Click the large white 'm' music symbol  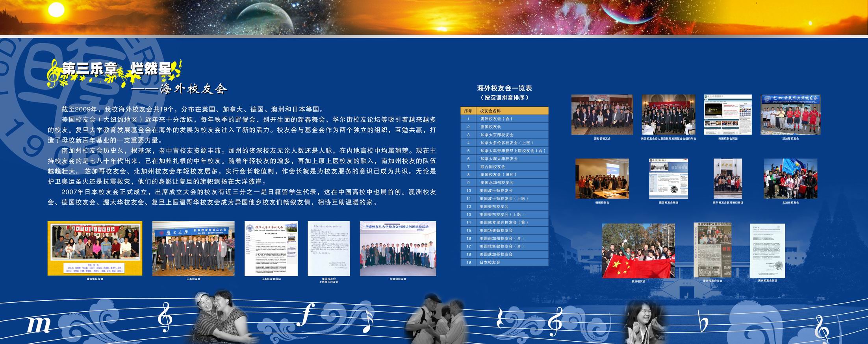click(x=39, y=325)
